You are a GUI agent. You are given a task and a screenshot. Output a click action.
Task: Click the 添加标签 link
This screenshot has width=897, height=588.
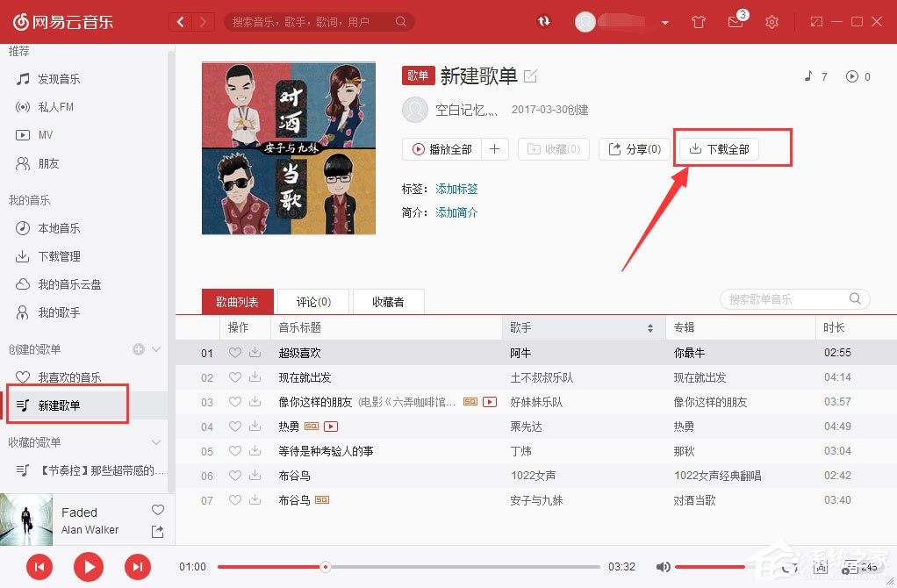456,188
